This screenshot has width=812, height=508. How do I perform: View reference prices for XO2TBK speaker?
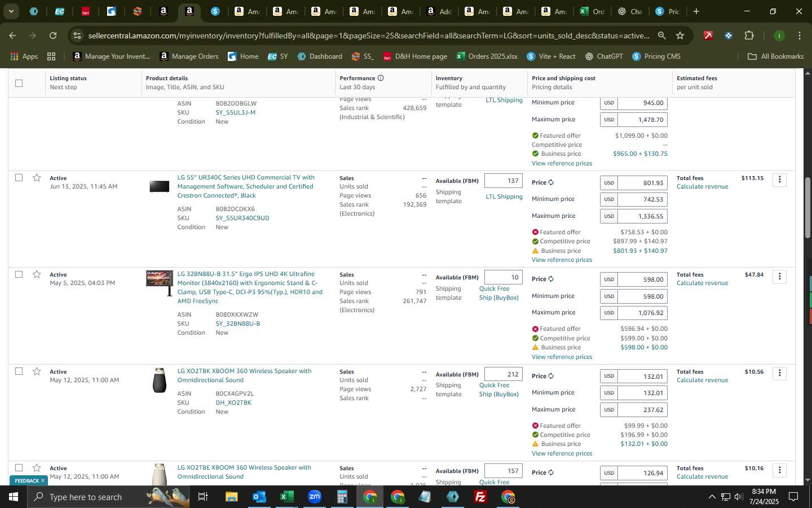tap(562, 453)
